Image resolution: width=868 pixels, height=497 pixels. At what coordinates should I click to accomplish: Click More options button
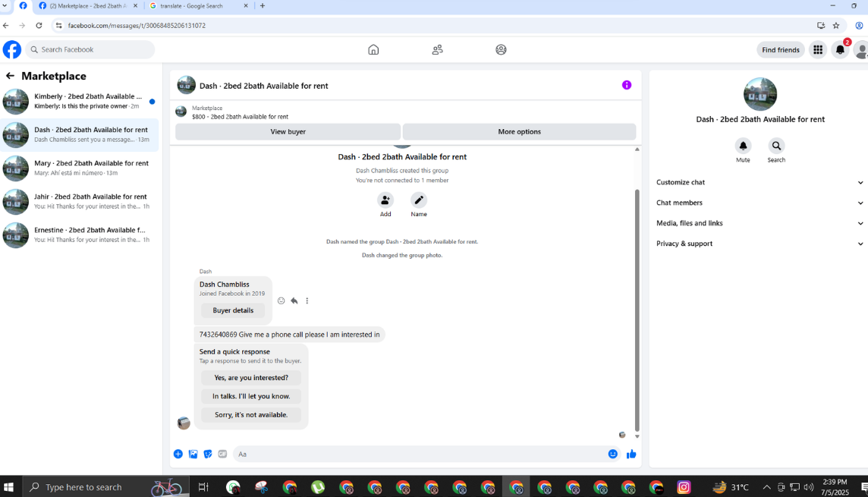[519, 132]
